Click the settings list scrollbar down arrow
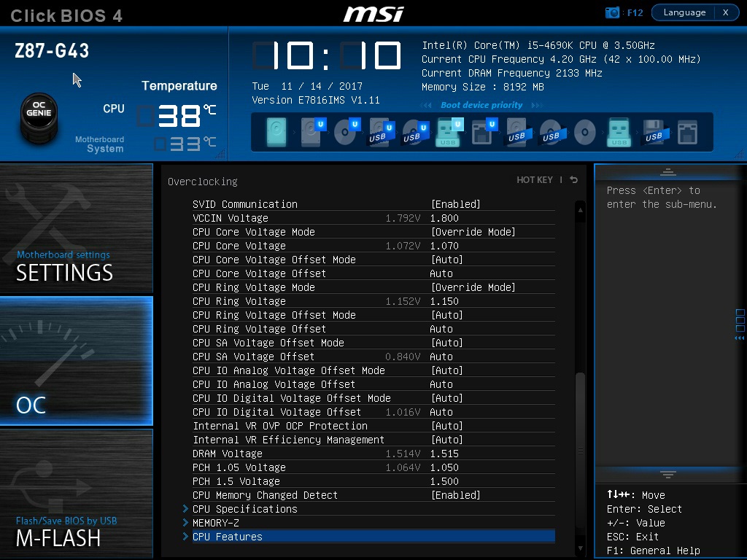 (580, 548)
